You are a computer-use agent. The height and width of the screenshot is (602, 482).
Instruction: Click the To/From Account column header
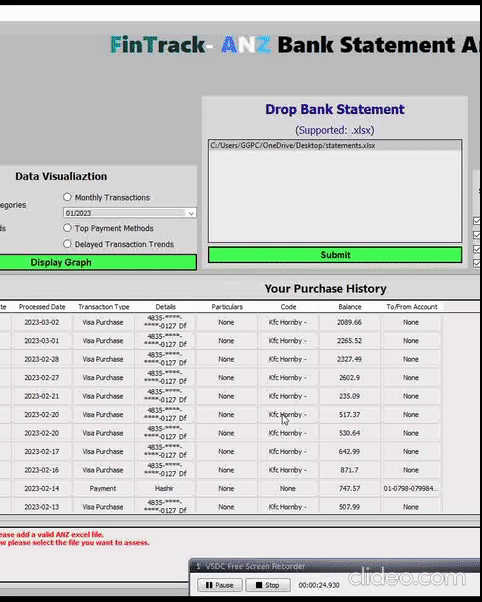click(x=412, y=307)
